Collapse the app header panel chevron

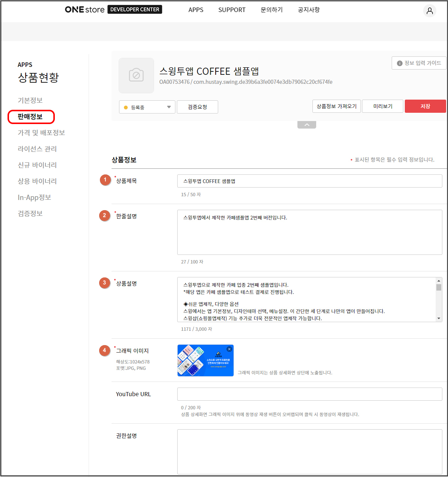[307, 125]
